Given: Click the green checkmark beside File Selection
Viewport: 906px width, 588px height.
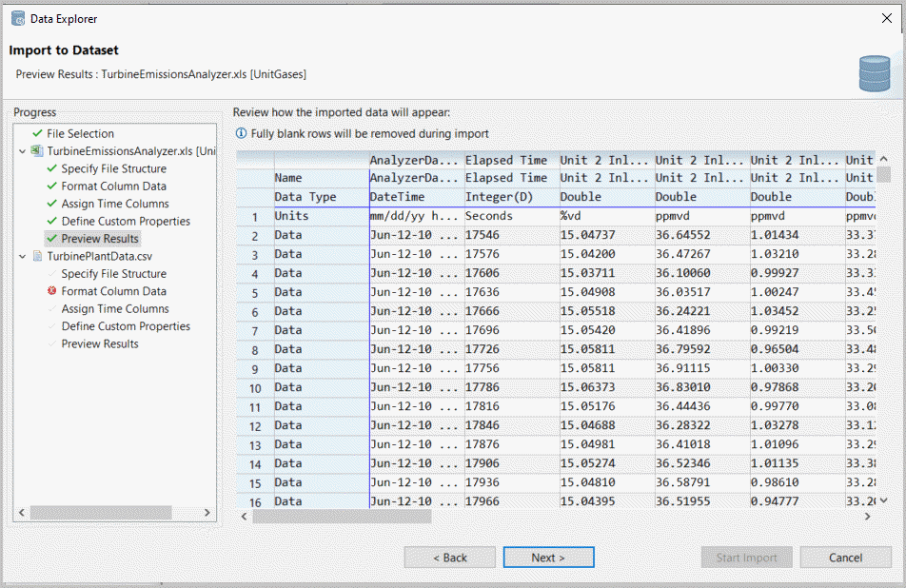Looking at the screenshot, I should coord(37,134).
